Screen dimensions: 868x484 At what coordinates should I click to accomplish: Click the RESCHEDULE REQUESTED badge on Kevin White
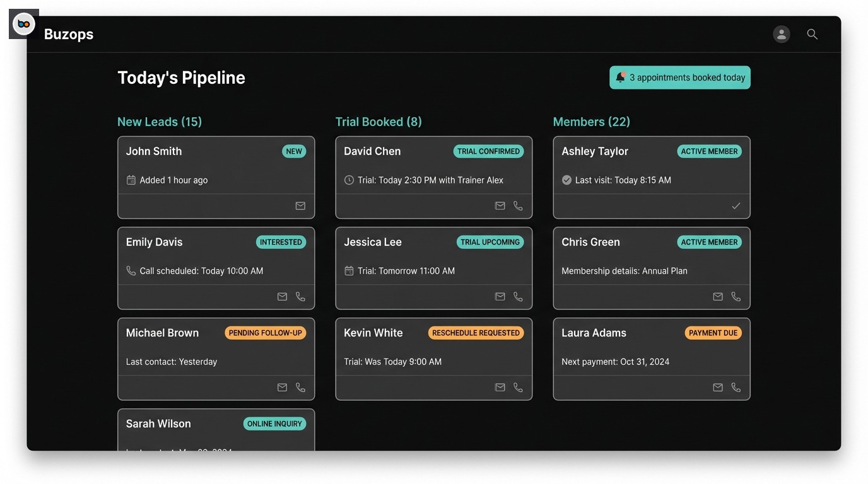coord(476,332)
